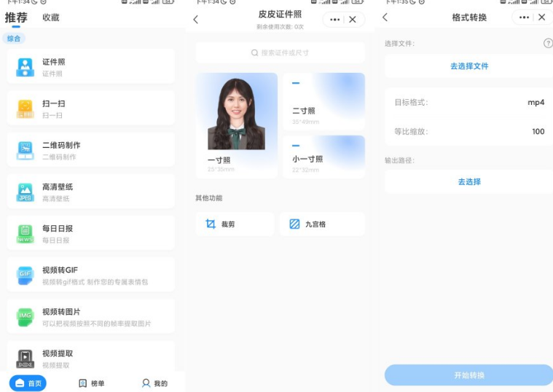Open the 证件照 ID photo icon
The height and width of the screenshot is (392, 553).
point(25,67)
